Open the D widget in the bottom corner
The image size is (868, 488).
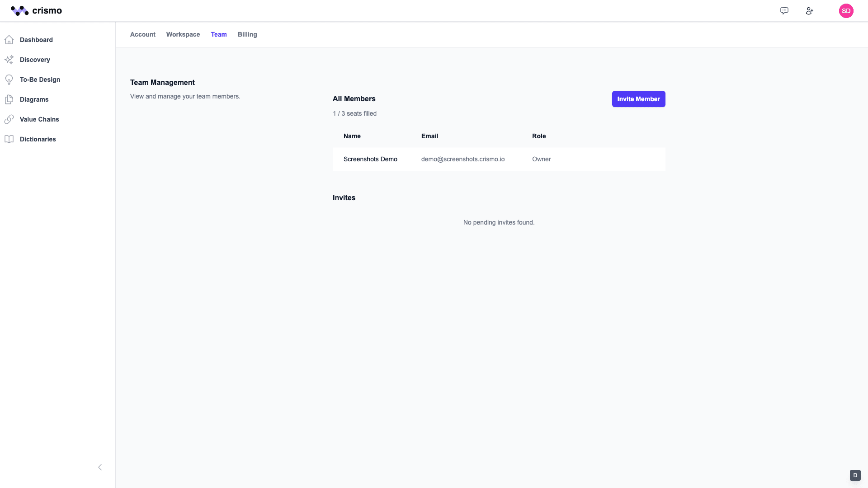(855, 475)
